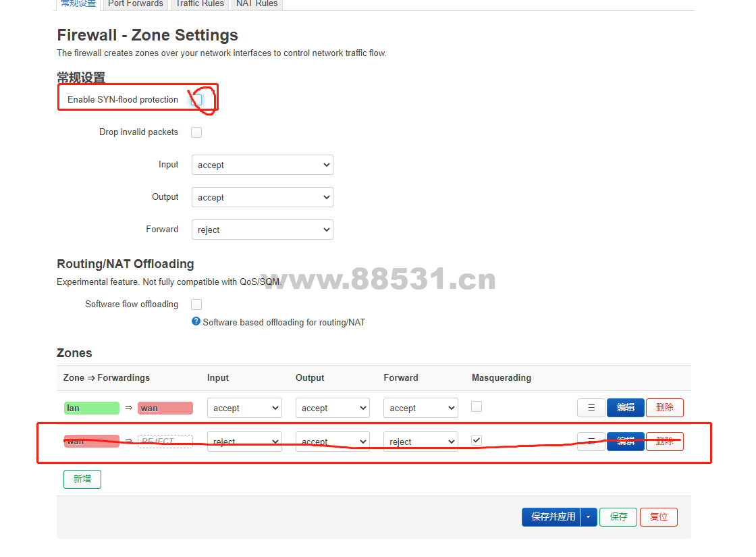Click the zones table Forward column header
756x557 pixels.
tap(401, 377)
